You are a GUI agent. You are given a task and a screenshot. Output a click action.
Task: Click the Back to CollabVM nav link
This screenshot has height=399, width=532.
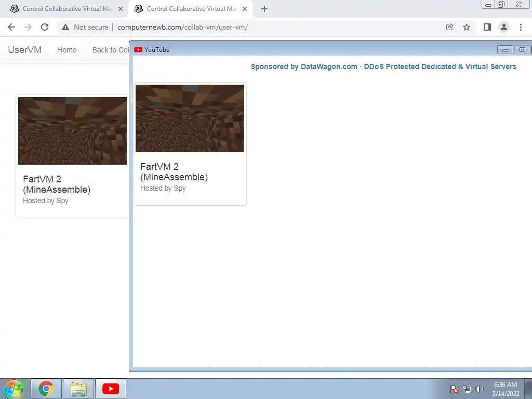111,50
